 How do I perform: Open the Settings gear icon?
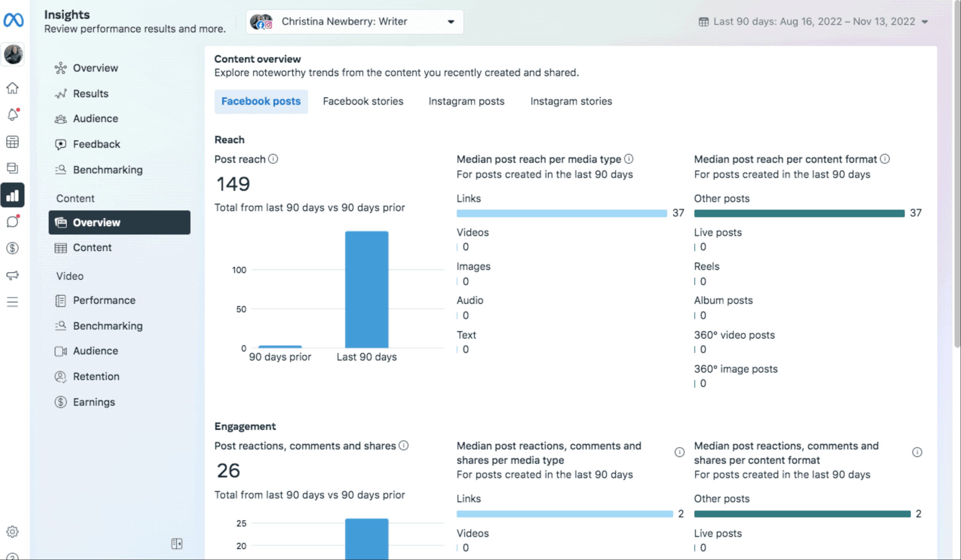tap(12, 532)
